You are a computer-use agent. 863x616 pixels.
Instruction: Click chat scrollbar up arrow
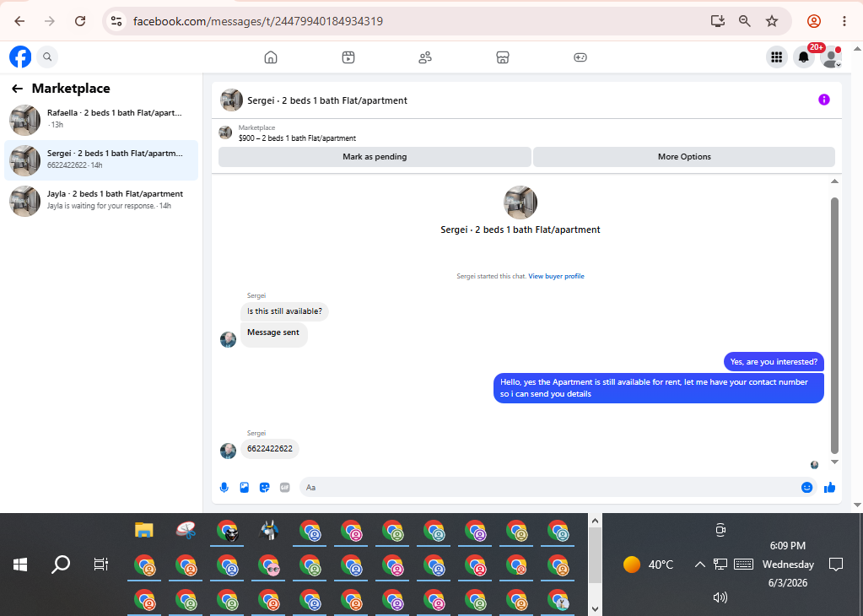(834, 181)
